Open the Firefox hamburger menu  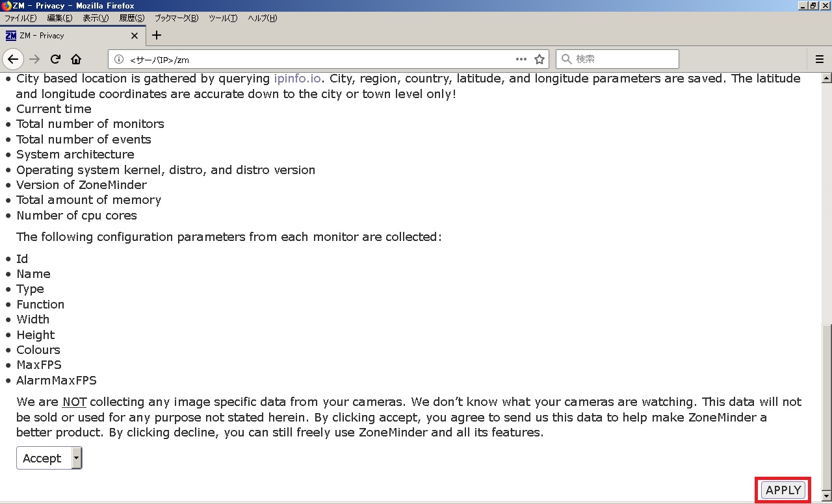click(x=820, y=59)
